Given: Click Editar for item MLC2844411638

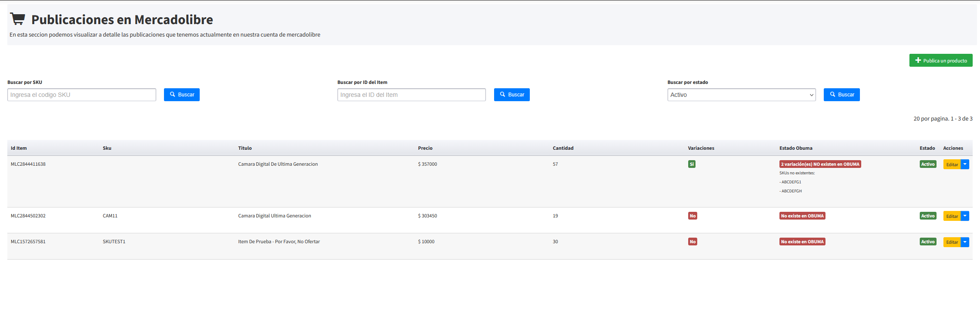Looking at the screenshot, I should pos(952,164).
